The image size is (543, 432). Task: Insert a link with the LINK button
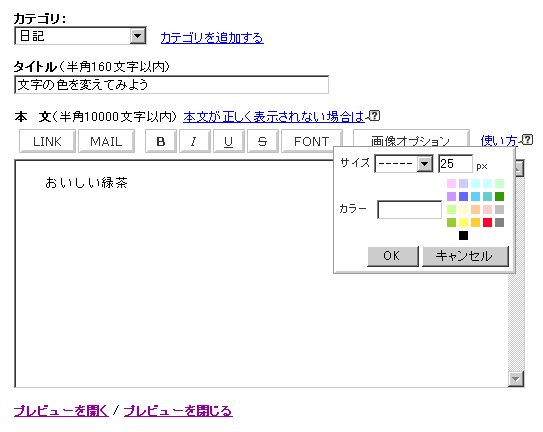[x=47, y=141]
